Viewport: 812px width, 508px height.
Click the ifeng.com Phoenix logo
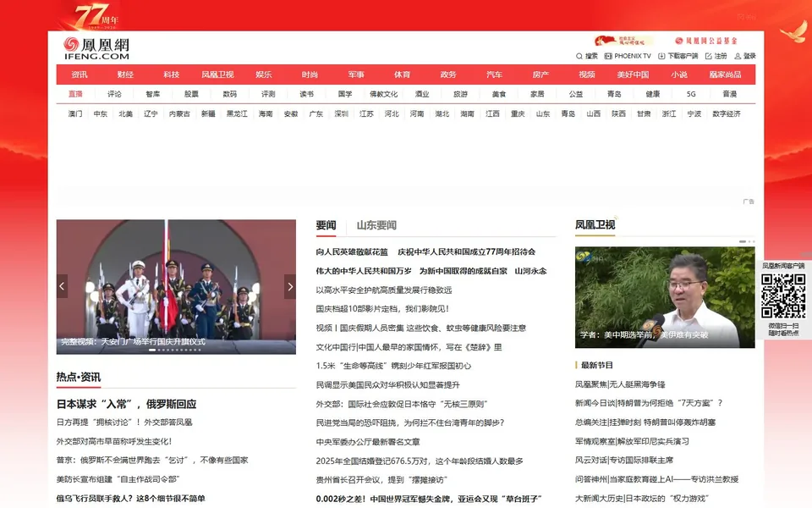pyautogui.click(x=96, y=48)
